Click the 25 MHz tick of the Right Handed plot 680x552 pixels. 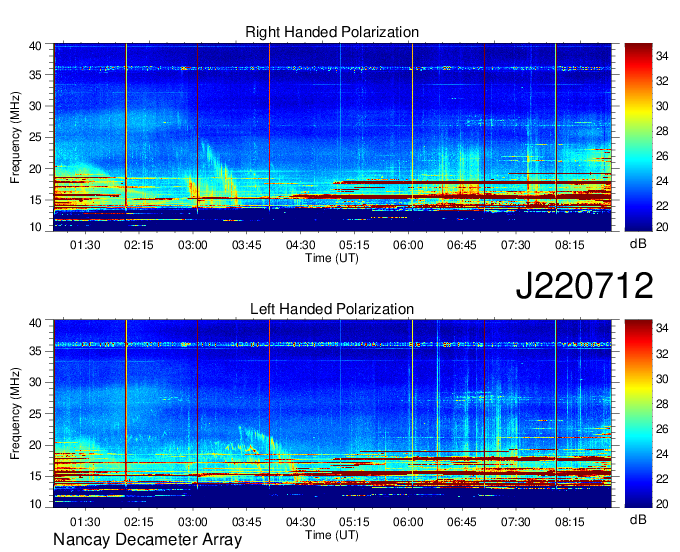tap(35, 137)
